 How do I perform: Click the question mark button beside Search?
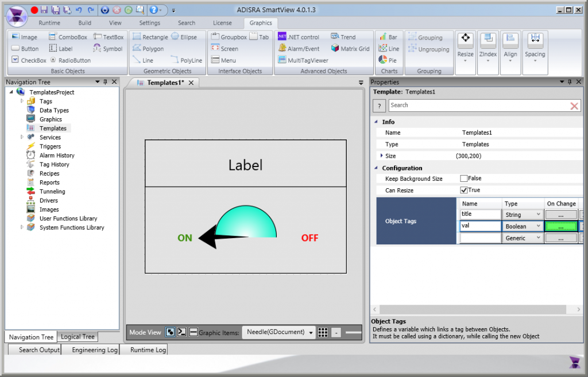click(380, 106)
